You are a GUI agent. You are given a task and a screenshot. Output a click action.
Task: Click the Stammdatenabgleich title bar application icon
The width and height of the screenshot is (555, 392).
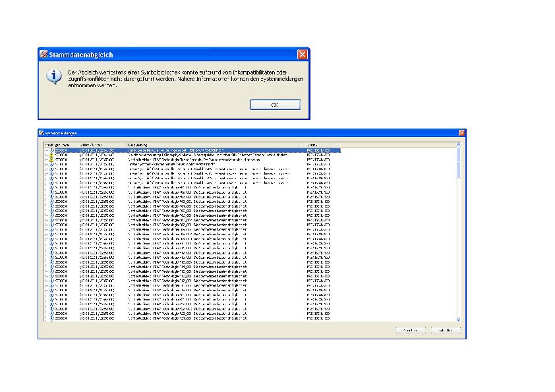click(44, 54)
